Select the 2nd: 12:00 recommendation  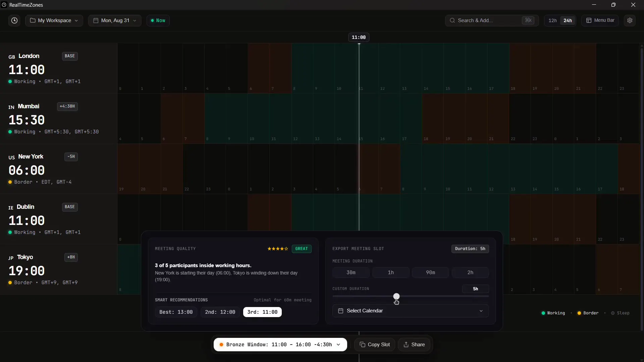[220, 312]
